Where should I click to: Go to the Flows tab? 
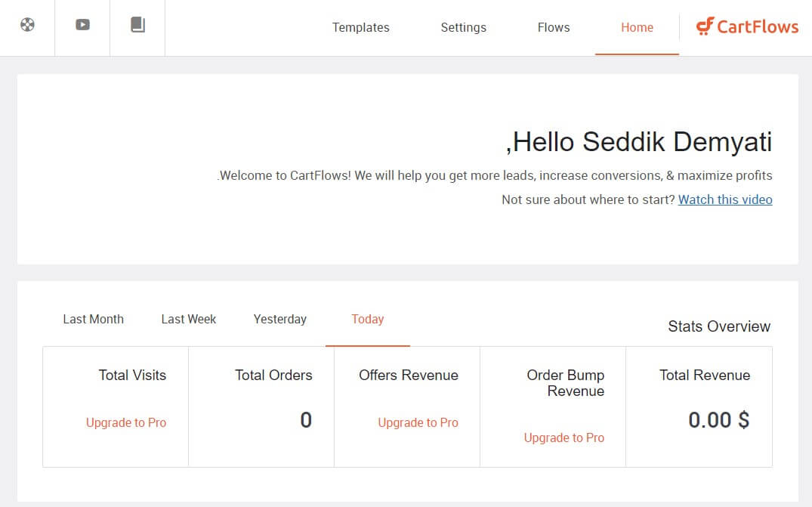click(554, 27)
